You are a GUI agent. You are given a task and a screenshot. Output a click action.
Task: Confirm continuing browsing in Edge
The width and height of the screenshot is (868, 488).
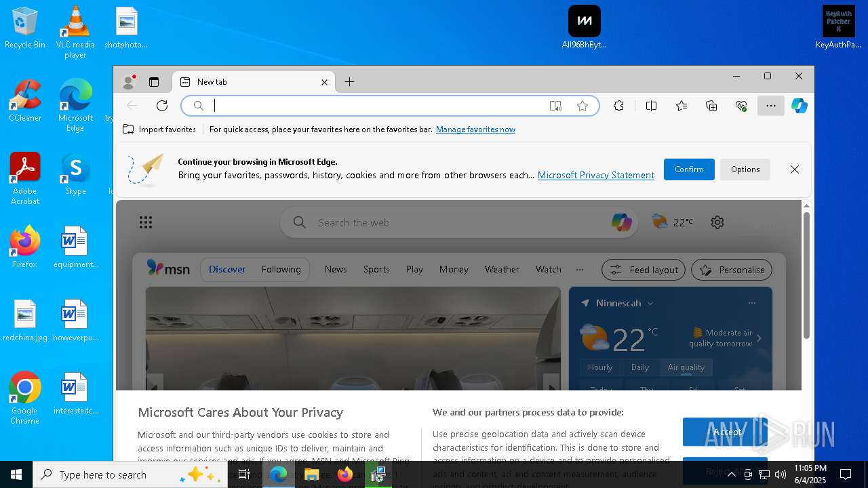coord(689,169)
